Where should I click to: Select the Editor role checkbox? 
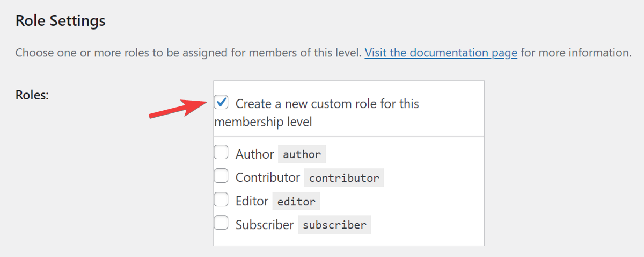pos(221,200)
